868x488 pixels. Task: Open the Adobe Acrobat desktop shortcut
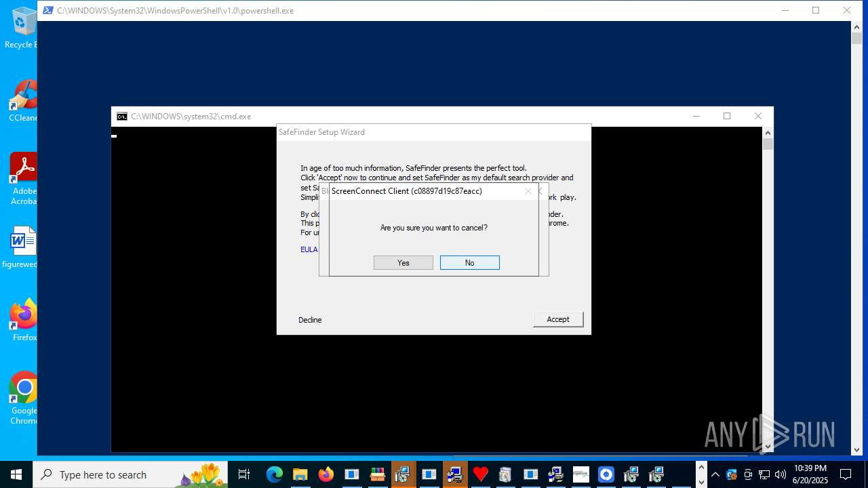[x=23, y=178]
